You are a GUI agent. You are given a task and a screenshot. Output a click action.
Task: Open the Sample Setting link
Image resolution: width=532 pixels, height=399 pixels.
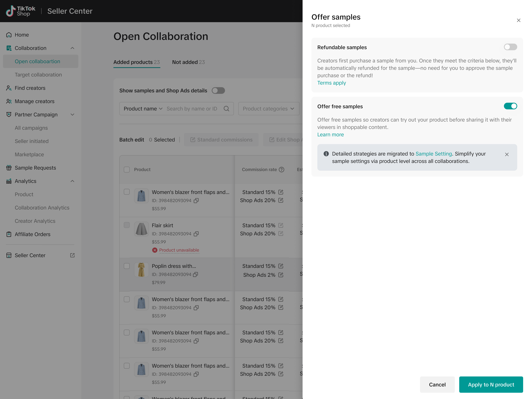[x=434, y=154]
